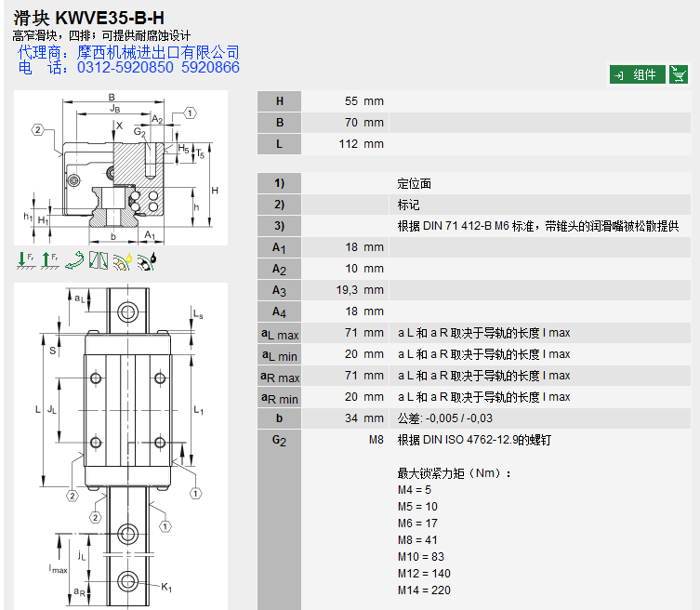This screenshot has height=610, width=700.
Task: Select the L dimension row header
Action: (x=279, y=144)
